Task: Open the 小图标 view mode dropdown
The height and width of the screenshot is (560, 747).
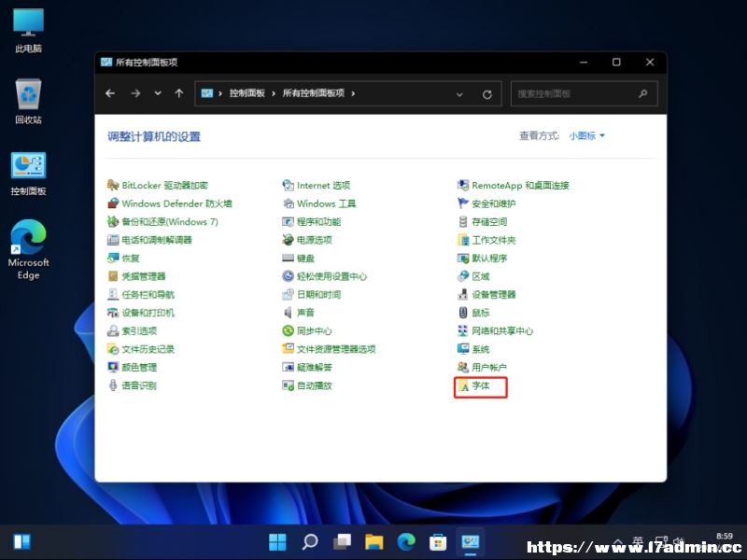Action: click(586, 135)
